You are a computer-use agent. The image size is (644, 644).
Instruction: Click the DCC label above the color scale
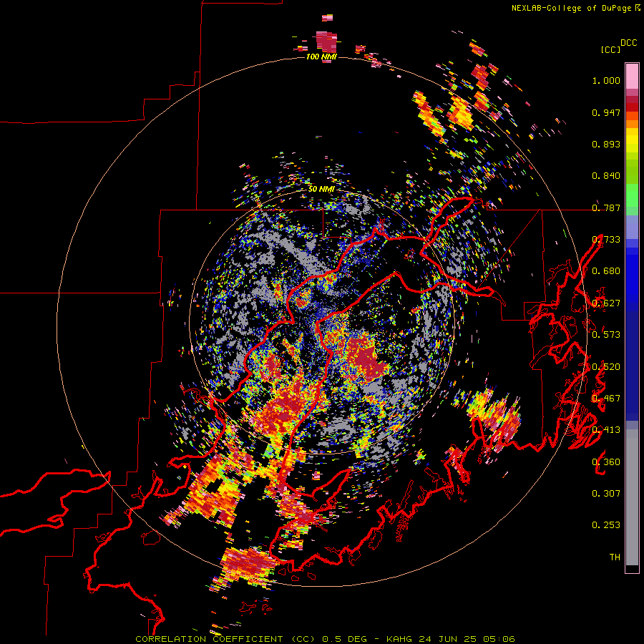click(x=628, y=43)
